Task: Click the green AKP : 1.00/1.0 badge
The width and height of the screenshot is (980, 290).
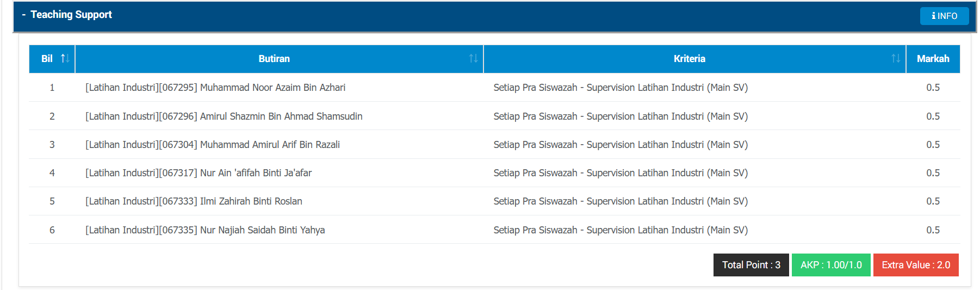Action: point(831,265)
